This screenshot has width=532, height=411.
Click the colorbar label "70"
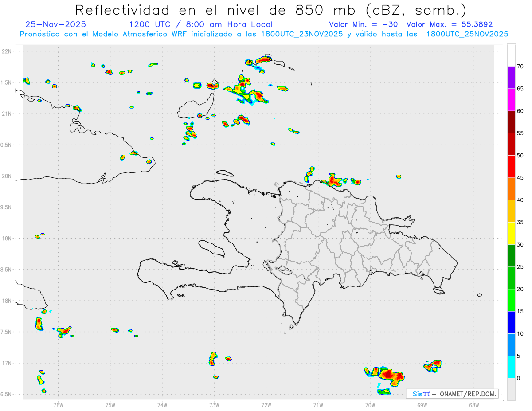pos(520,67)
